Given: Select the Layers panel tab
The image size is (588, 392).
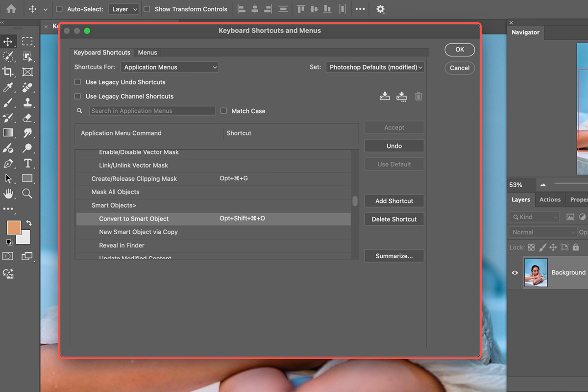Looking at the screenshot, I should pyautogui.click(x=521, y=199).
